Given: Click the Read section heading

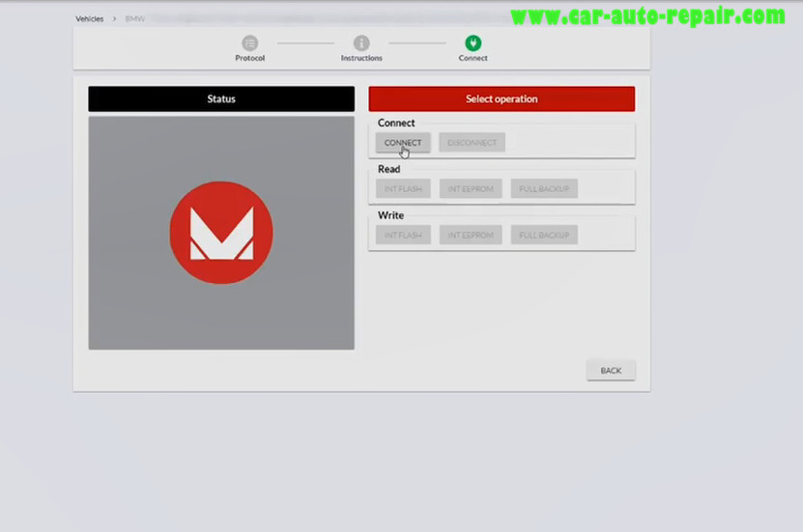Looking at the screenshot, I should 389,169.
